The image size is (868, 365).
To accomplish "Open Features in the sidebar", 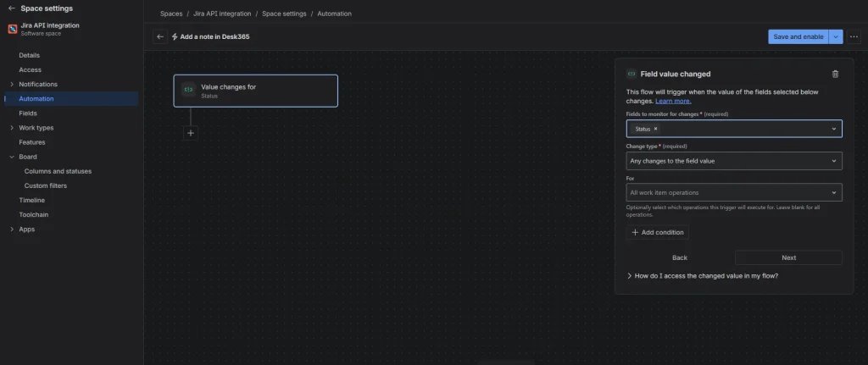I will (32, 142).
